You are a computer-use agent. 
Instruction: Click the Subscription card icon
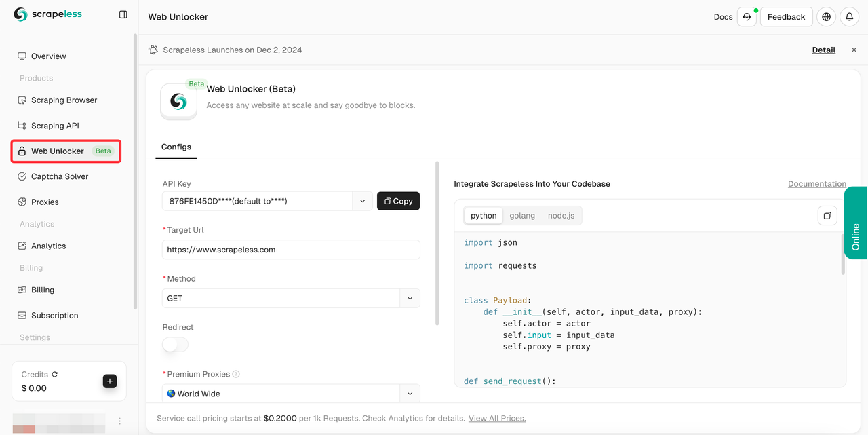coord(22,316)
